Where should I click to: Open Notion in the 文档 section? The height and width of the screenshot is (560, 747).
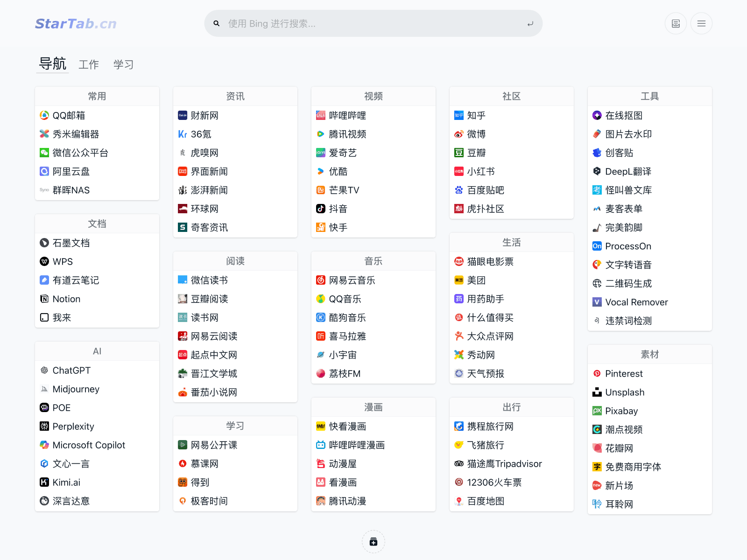click(x=66, y=299)
